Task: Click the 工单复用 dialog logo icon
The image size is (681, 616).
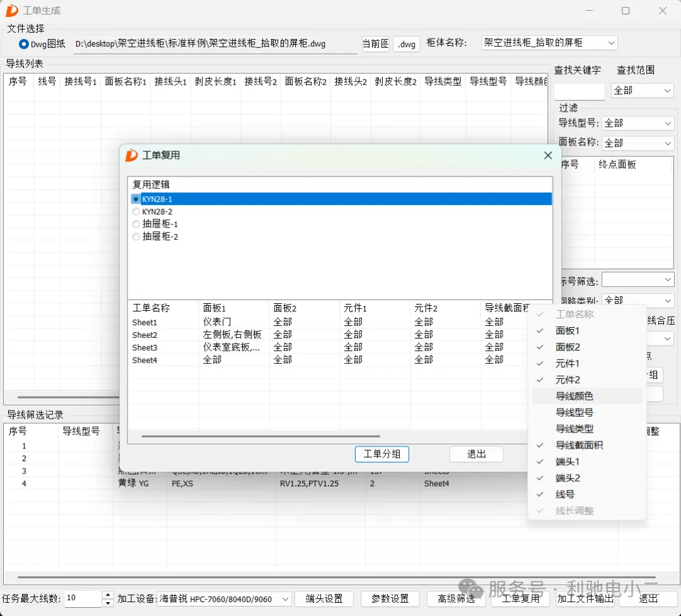Action: 131,155
